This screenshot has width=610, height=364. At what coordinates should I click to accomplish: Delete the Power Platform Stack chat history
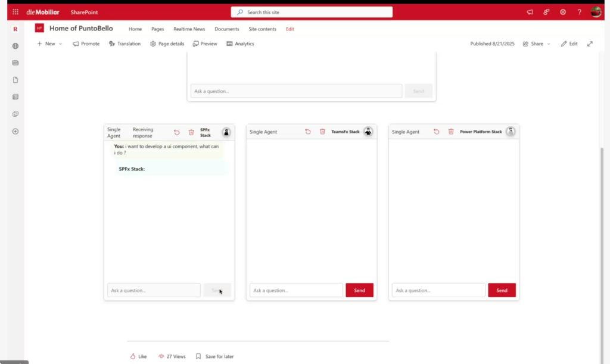(x=451, y=132)
